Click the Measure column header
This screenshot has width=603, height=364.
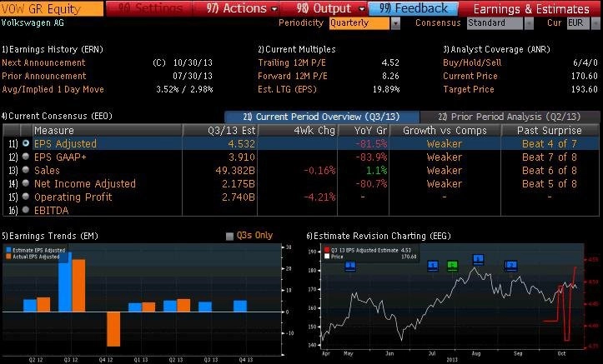point(107,131)
